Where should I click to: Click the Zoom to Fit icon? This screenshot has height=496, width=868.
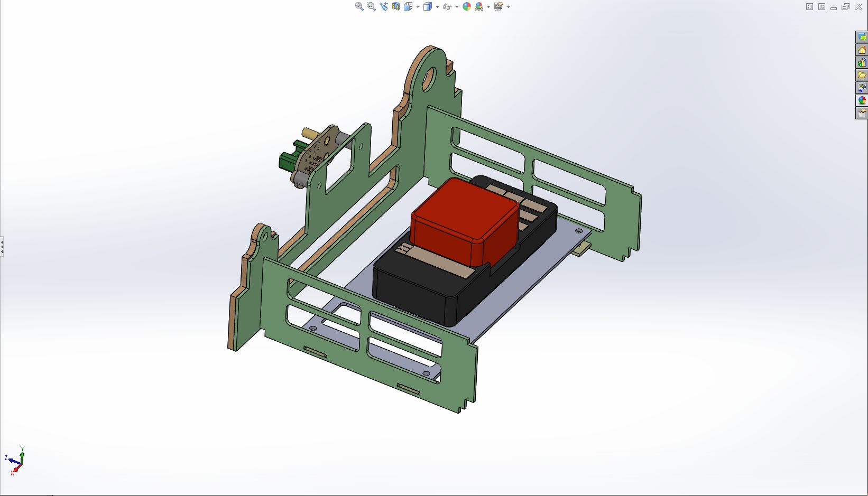click(359, 6)
